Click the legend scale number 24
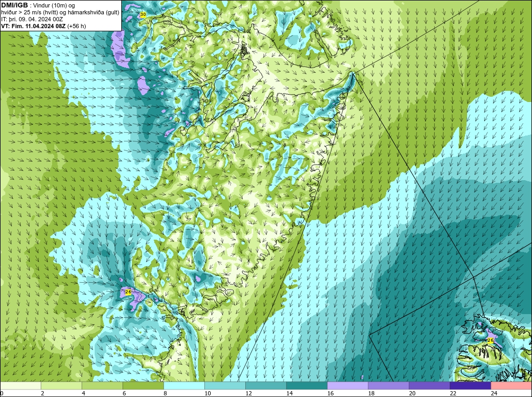This screenshot has width=532, height=397. (x=494, y=393)
